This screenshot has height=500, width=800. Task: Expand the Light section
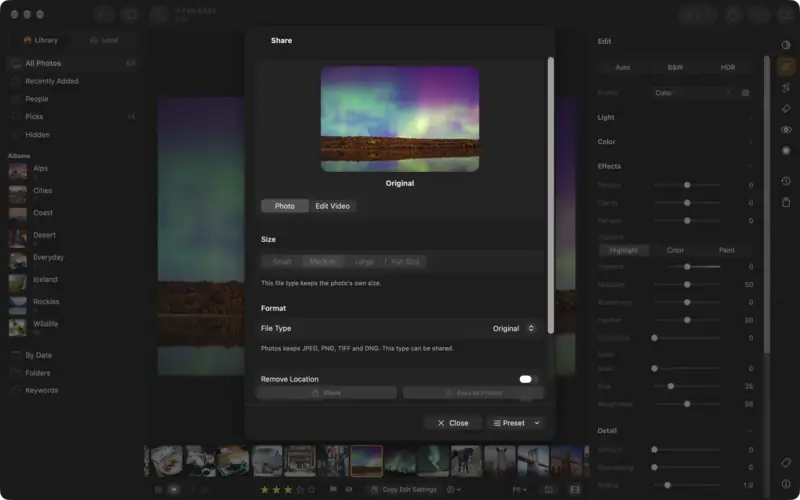[x=675, y=117]
